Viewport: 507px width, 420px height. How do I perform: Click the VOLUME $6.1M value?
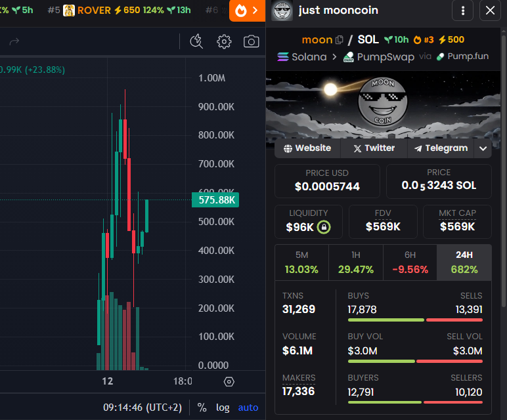298,350
